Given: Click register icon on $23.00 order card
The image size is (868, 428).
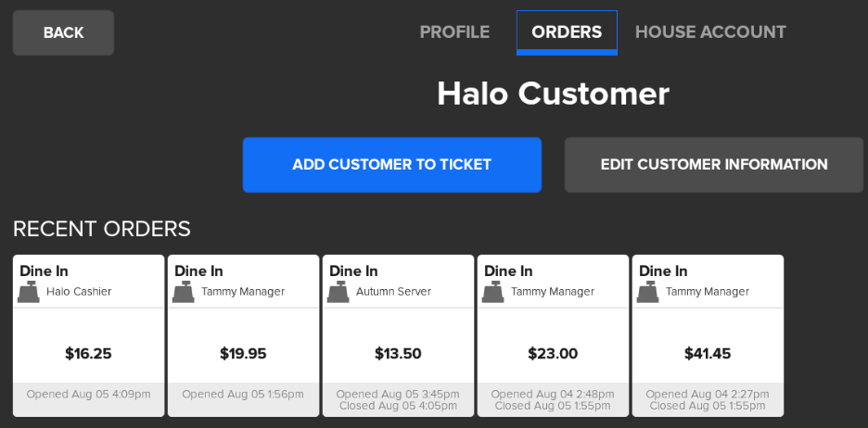Looking at the screenshot, I should [x=493, y=292].
